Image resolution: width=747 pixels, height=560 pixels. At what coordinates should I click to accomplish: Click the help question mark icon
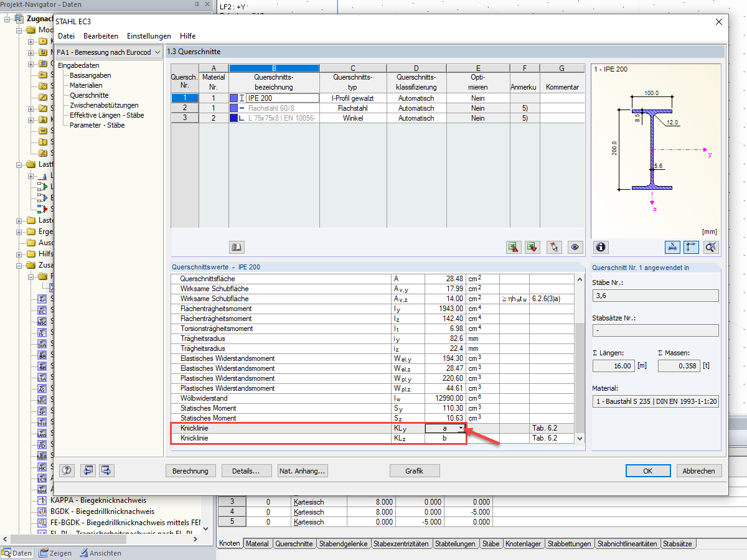(67, 470)
